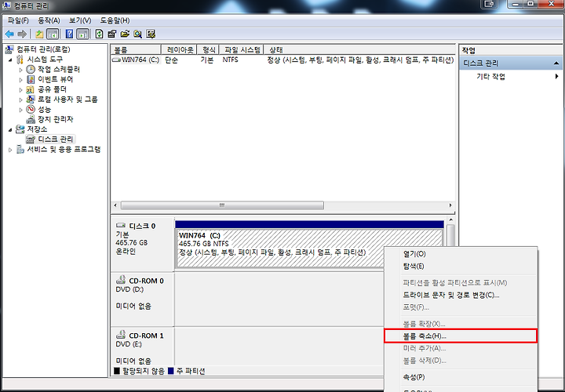Open the 파일(F) menu
This screenshot has width=565, height=392.
[x=18, y=20]
